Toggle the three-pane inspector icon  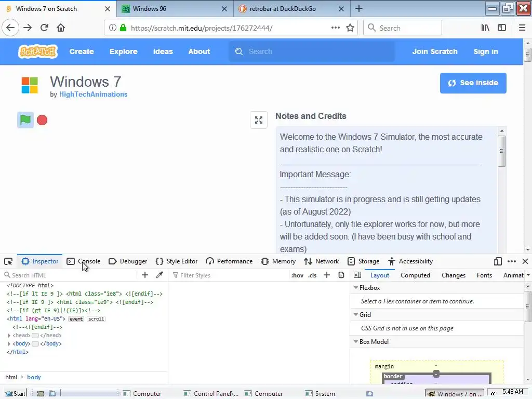click(x=357, y=275)
